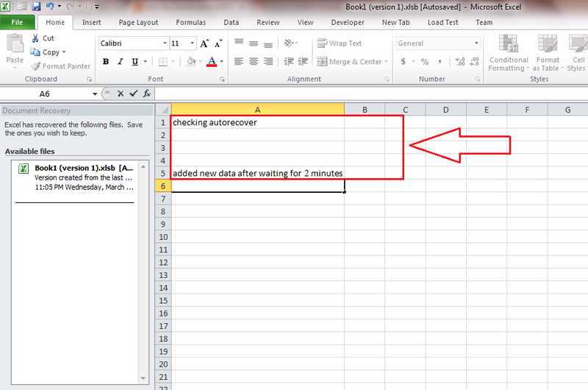Toggle Underline formatting

[135, 62]
